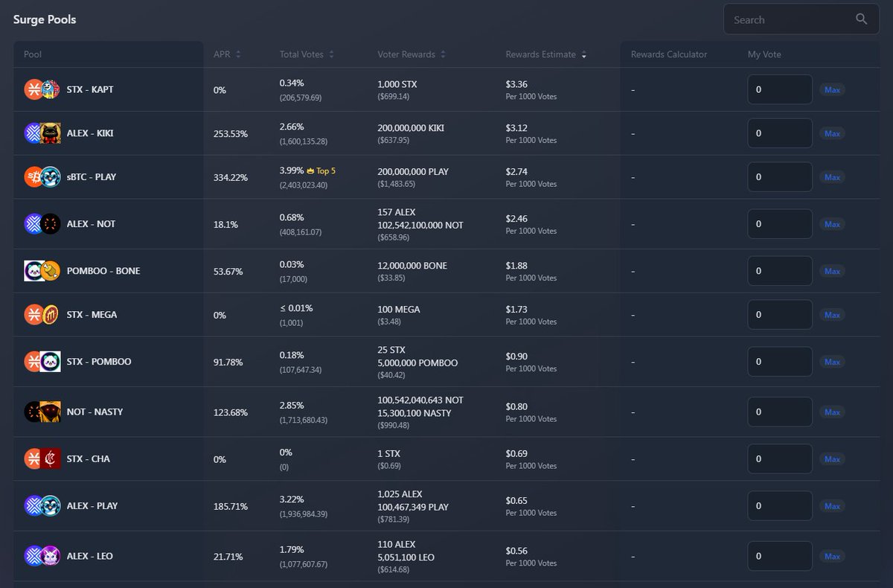
Task: Click My Vote input for ALEX - NOT
Action: click(x=780, y=224)
